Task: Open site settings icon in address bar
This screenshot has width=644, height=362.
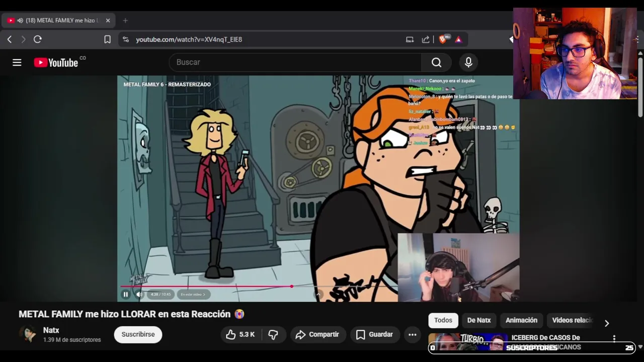Action: [x=126, y=39]
